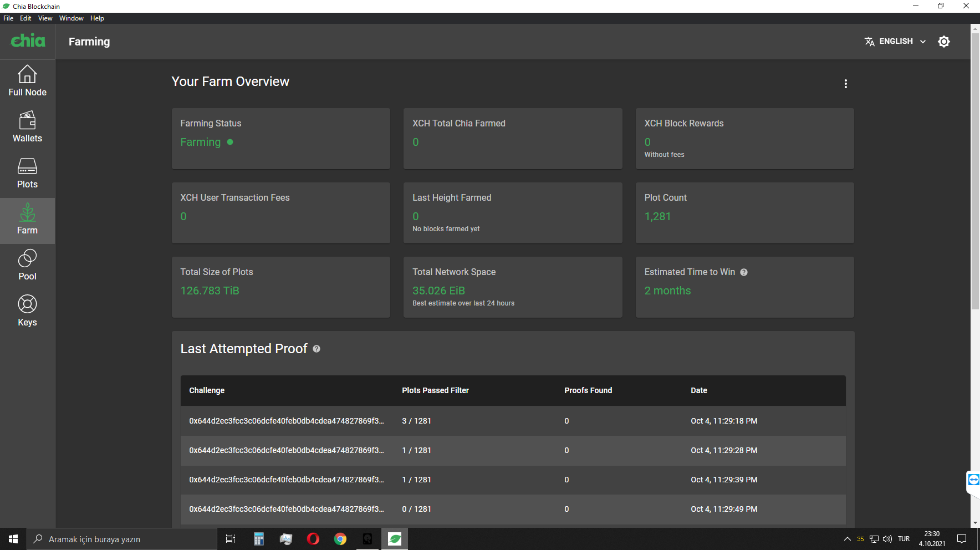
Task: Click the translate language icon
Action: coord(870,42)
